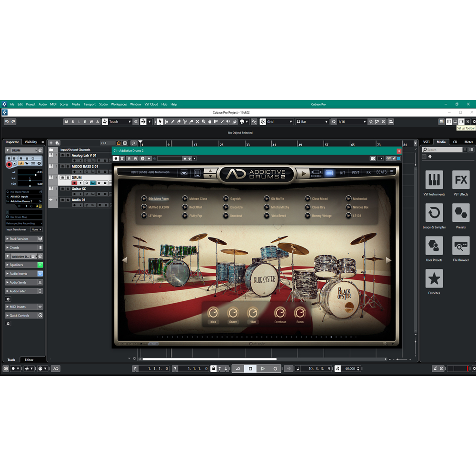Solo the Audio 01 track
Image resolution: width=476 pixels, height=476 pixels.
click(68, 200)
